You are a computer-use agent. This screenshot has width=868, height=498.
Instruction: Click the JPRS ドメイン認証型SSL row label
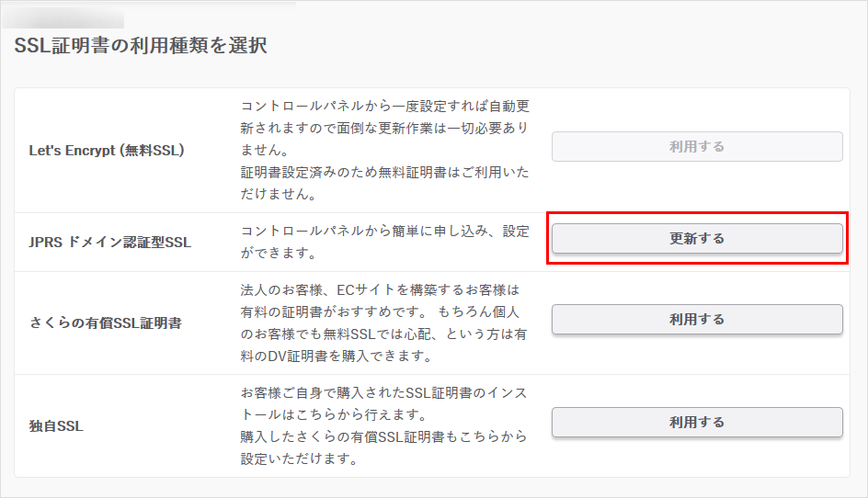coord(109,243)
